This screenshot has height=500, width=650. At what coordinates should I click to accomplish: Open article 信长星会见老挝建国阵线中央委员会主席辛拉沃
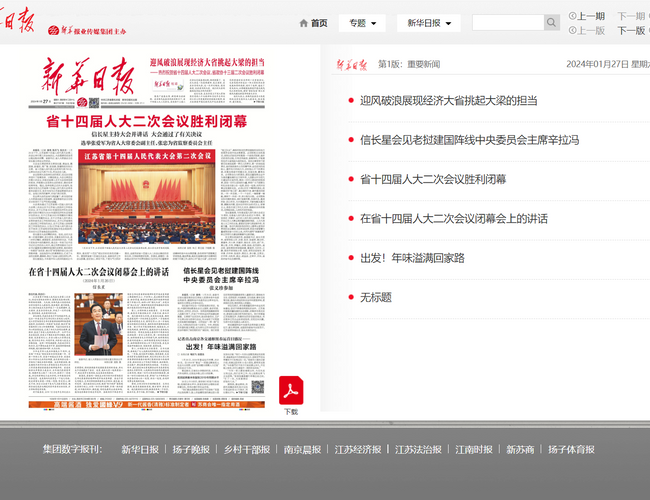point(469,140)
